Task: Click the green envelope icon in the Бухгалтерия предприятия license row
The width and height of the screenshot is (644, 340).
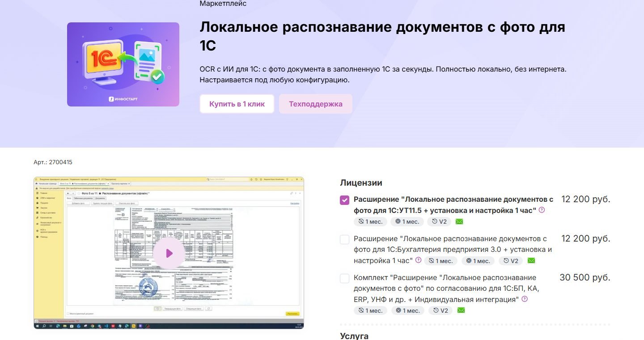Action: pyautogui.click(x=531, y=260)
